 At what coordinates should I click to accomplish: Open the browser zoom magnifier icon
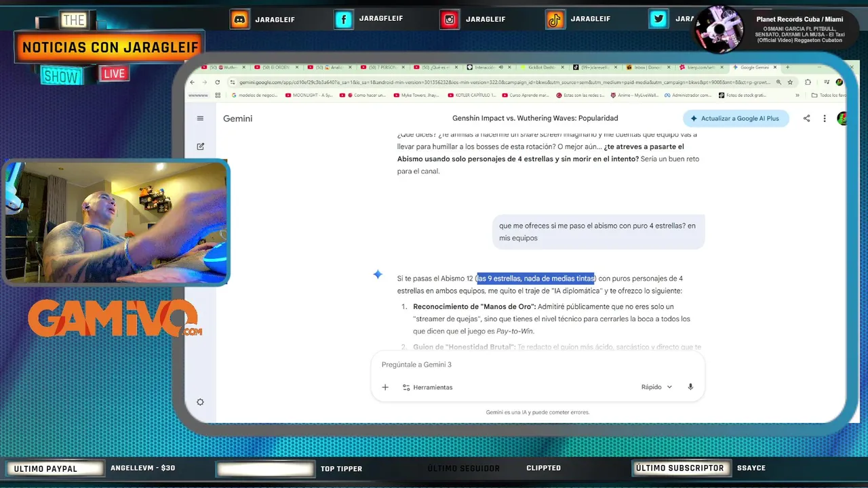pos(778,82)
